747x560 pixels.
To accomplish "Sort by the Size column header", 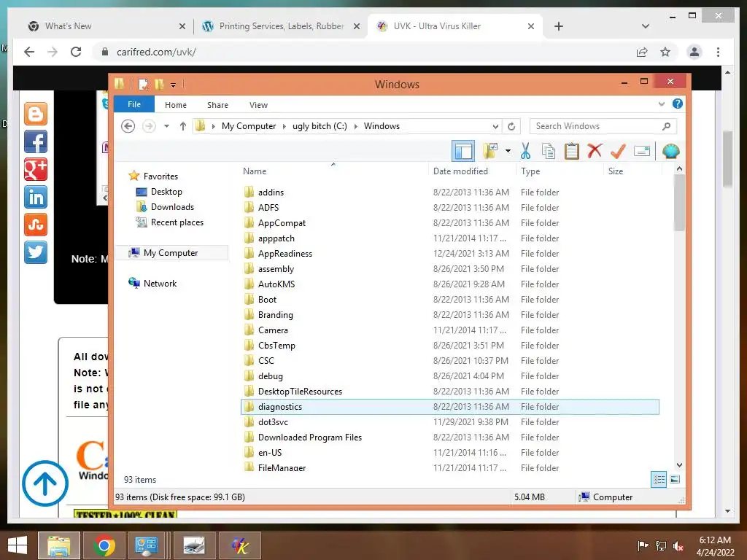I will pos(616,171).
